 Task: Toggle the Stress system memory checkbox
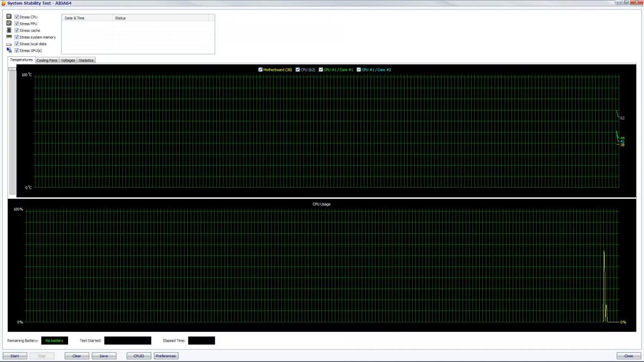17,37
